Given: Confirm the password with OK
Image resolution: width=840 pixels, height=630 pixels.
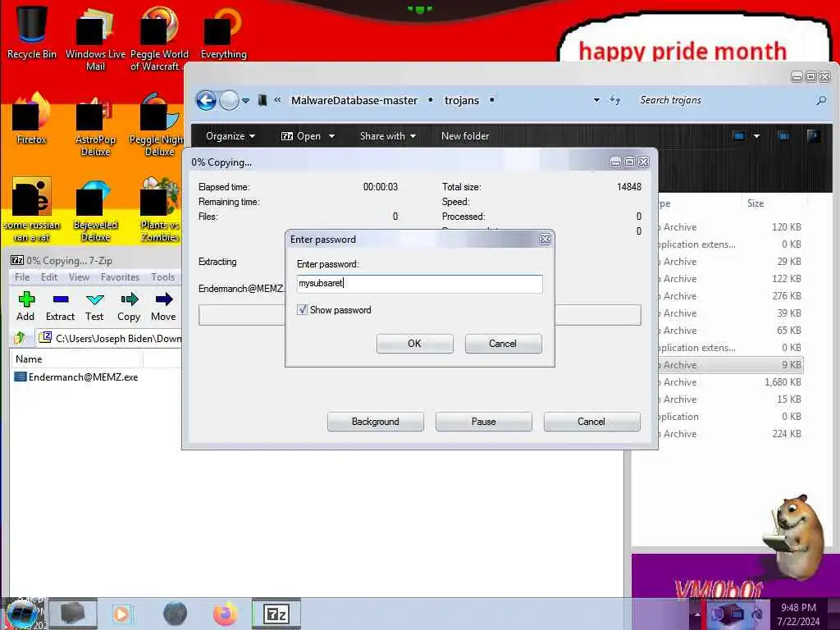Looking at the screenshot, I should click(414, 344).
